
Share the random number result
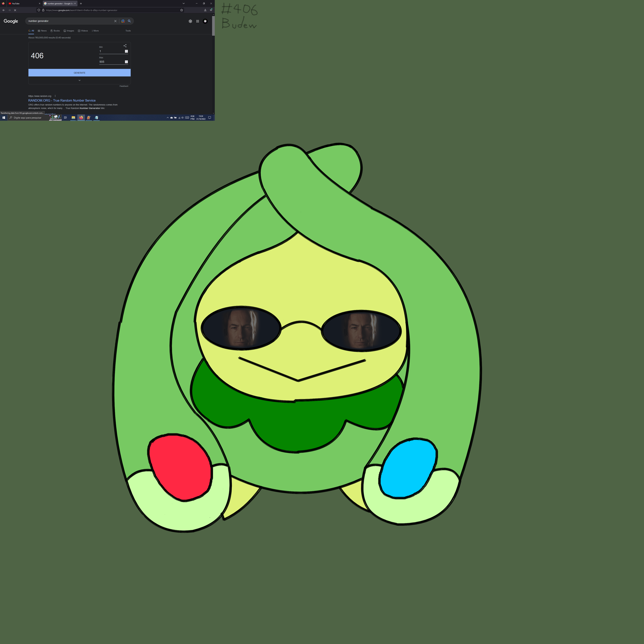point(125,46)
